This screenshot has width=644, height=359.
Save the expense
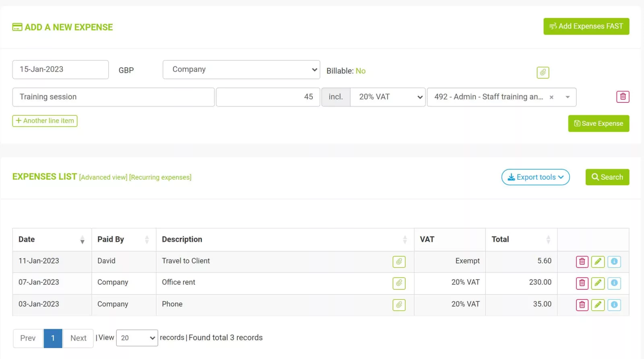[599, 123]
